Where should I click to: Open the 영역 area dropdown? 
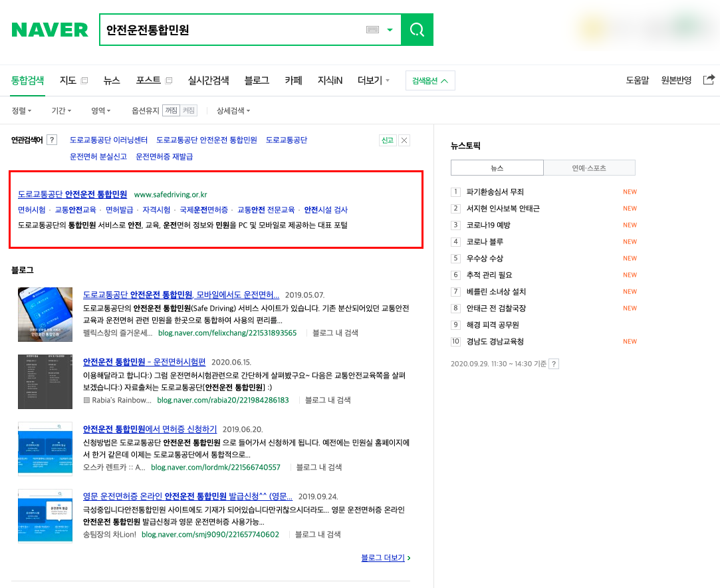point(101,110)
